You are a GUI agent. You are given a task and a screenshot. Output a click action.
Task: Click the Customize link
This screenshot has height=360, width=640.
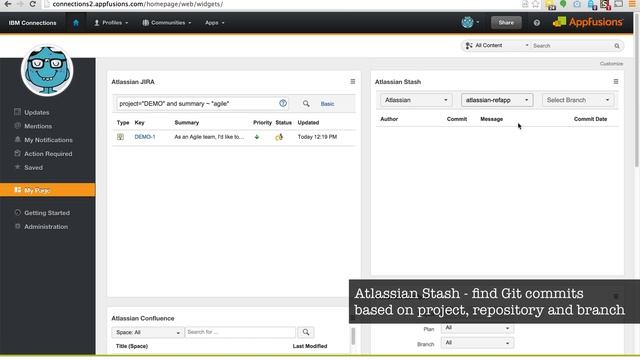click(x=611, y=64)
